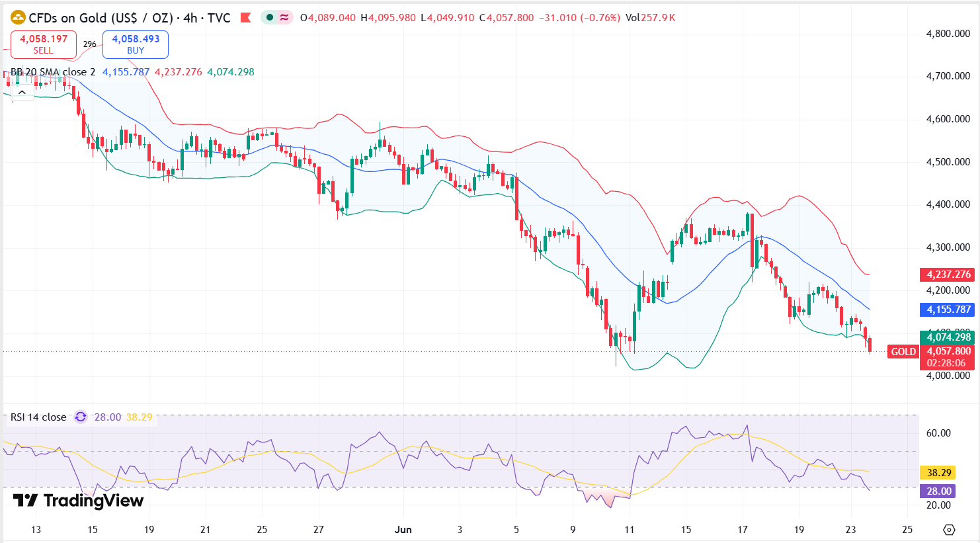Click the RSI 14 close indicator label
The height and width of the screenshot is (543, 980).
38,417
